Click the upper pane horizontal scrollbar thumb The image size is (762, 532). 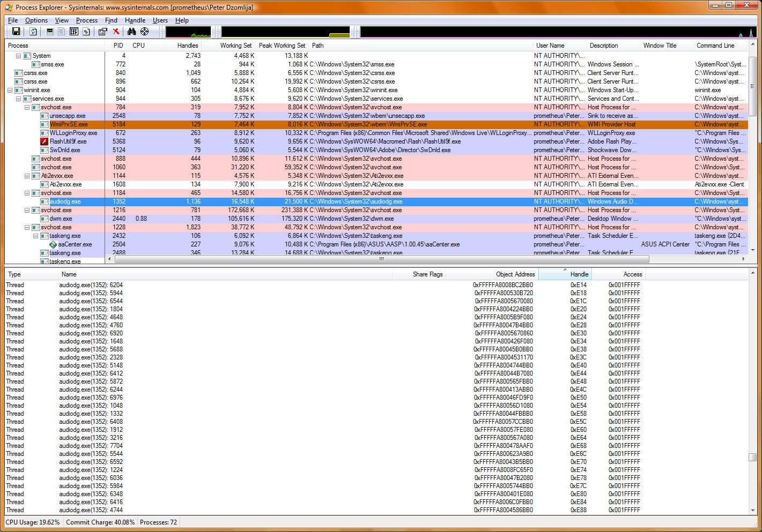pos(382,259)
